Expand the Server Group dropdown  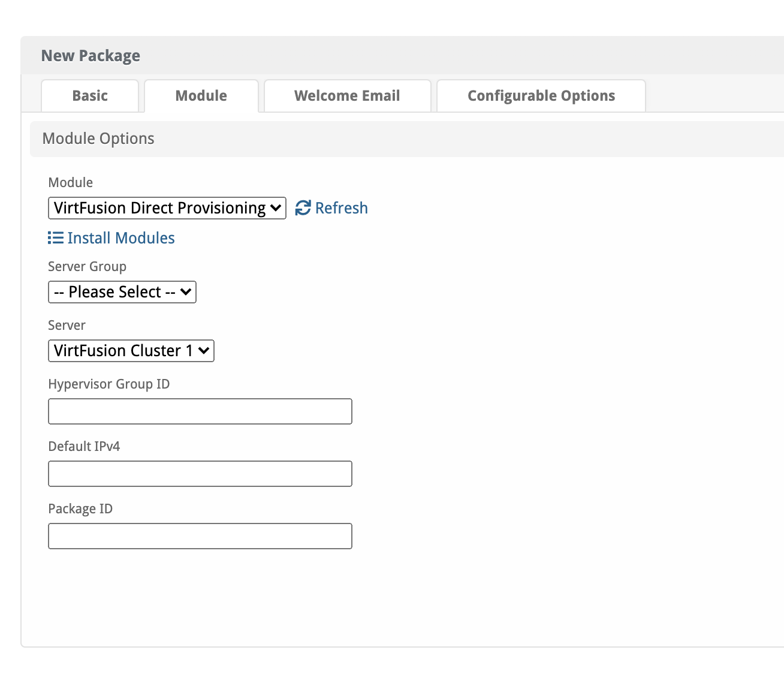pos(122,292)
